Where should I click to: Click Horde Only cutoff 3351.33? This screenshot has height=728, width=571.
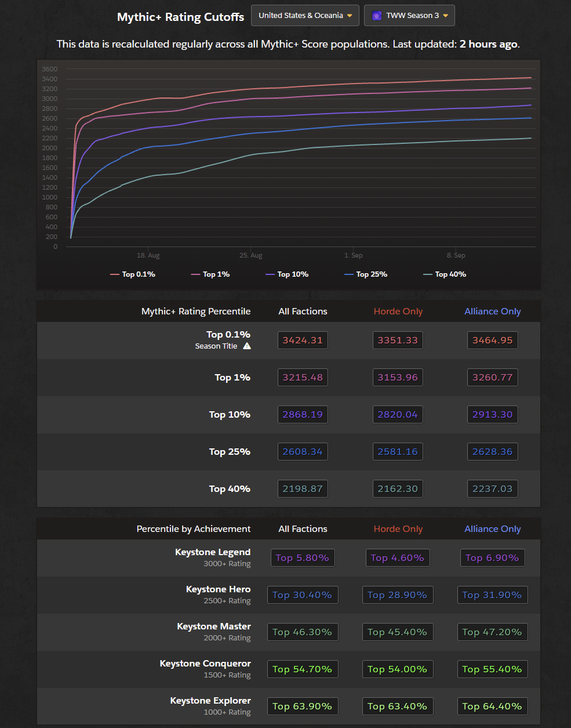(x=398, y=341)
